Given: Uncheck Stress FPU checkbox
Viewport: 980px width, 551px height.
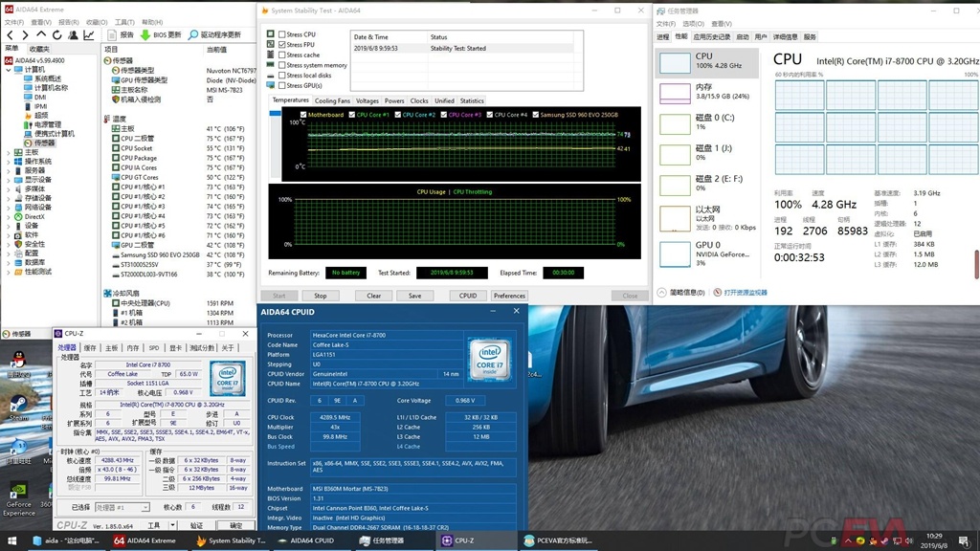Looking at the screenshot, I should coord(282,45).
